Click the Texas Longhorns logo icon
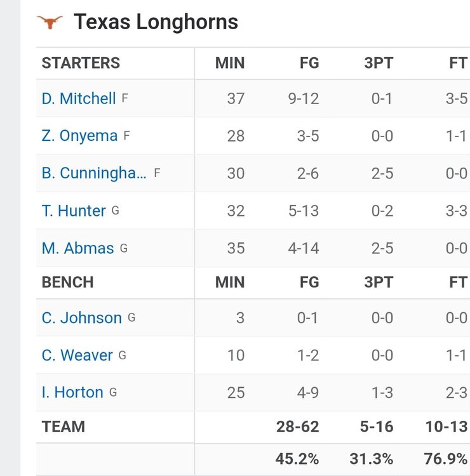Viewport: 470px width, 476px height. pyautogui.click(x=50, y=22)
